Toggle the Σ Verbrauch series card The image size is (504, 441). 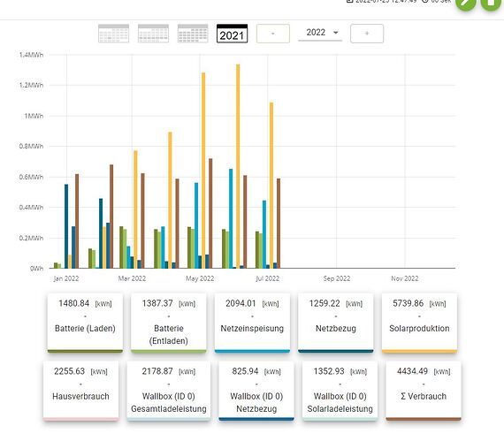pos(424,391)
